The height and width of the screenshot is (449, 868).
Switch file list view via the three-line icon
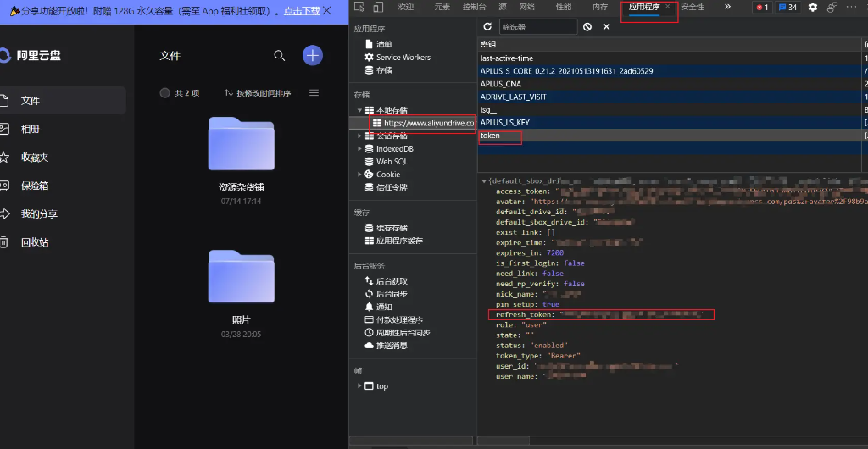click(314, 93)
